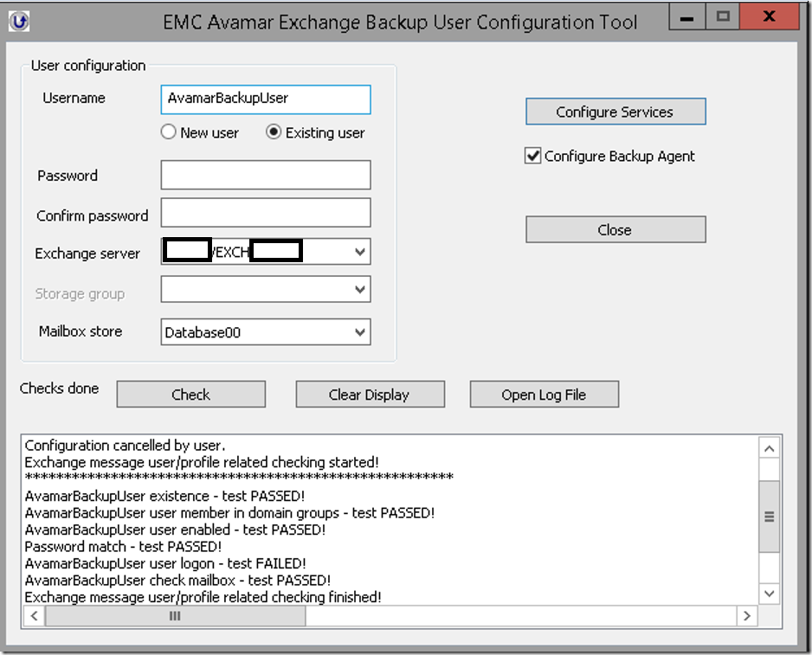Click the horizontal scrollbar thumb in log
This screenshot has width=812, height=655.
click(175, 616)
